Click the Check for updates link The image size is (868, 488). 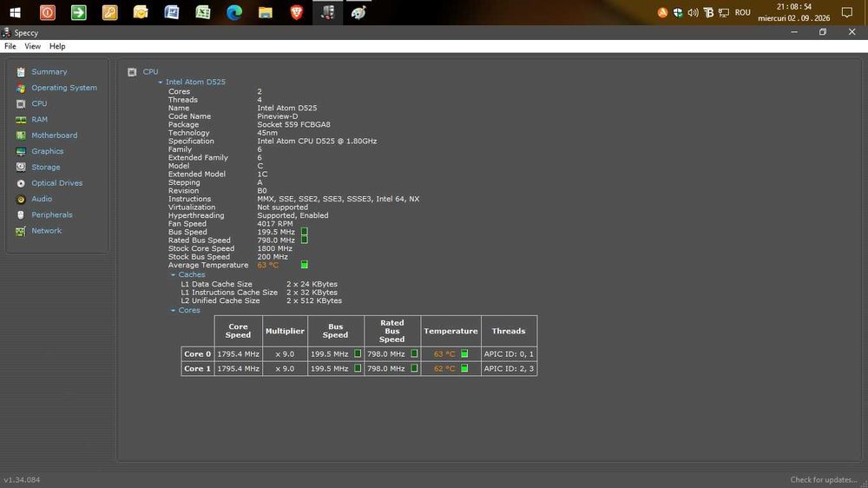pyautogui.click(x=823, y=479)
